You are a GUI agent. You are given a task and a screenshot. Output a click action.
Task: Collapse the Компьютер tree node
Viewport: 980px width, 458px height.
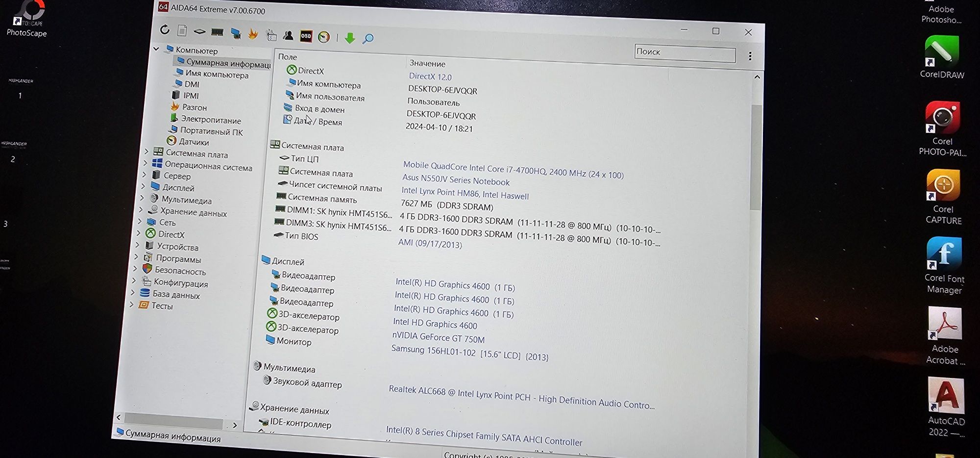pyautogui.click(x=156, y=49)
